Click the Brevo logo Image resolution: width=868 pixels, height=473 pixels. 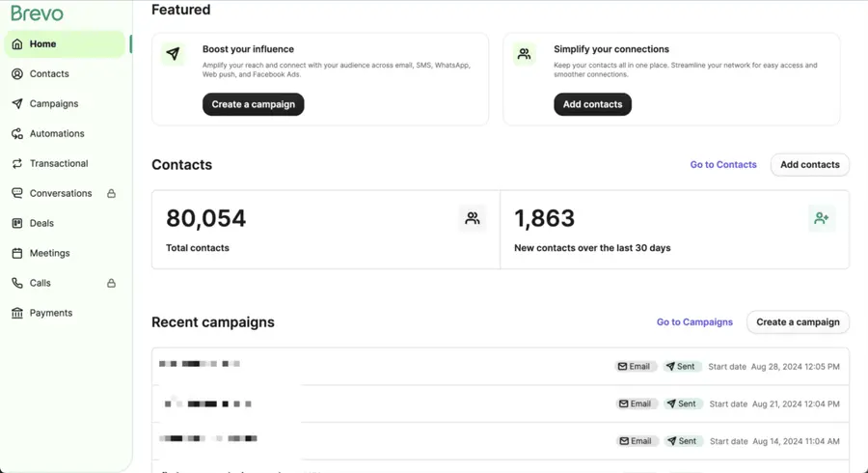[37, 13]
